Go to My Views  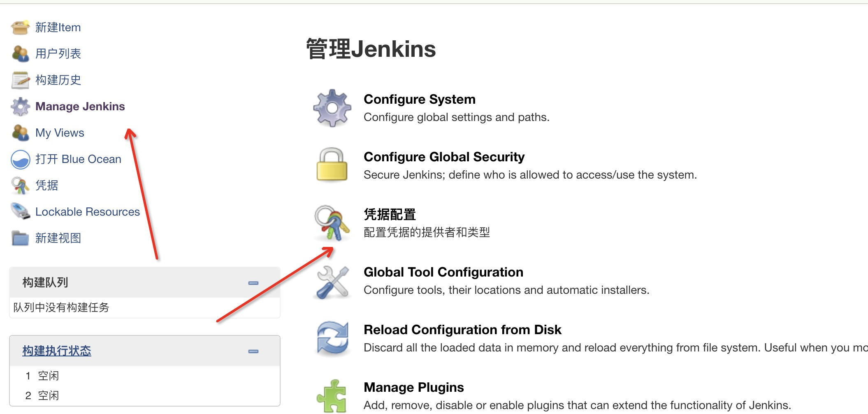coord(60,133)
